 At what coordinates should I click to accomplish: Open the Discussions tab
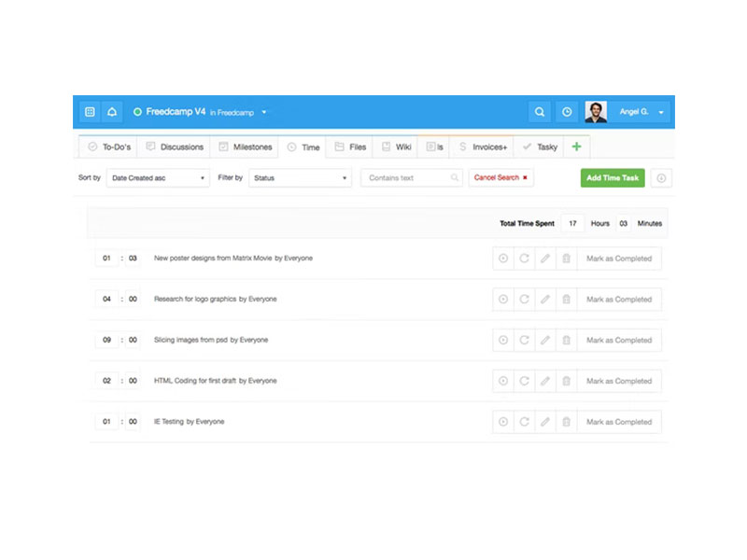(x=175, y=147)
